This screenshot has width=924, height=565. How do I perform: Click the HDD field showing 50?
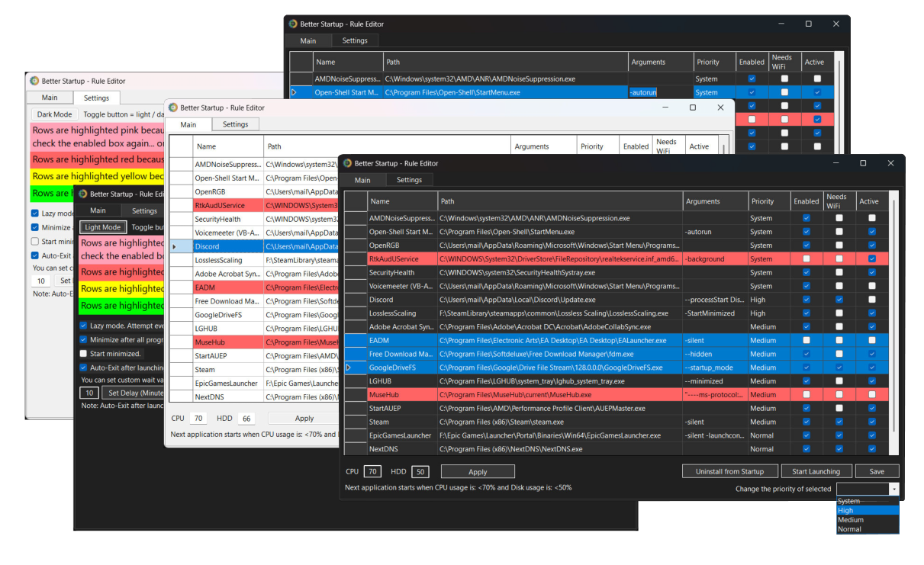pyautogui.click(x=420, y=472)
